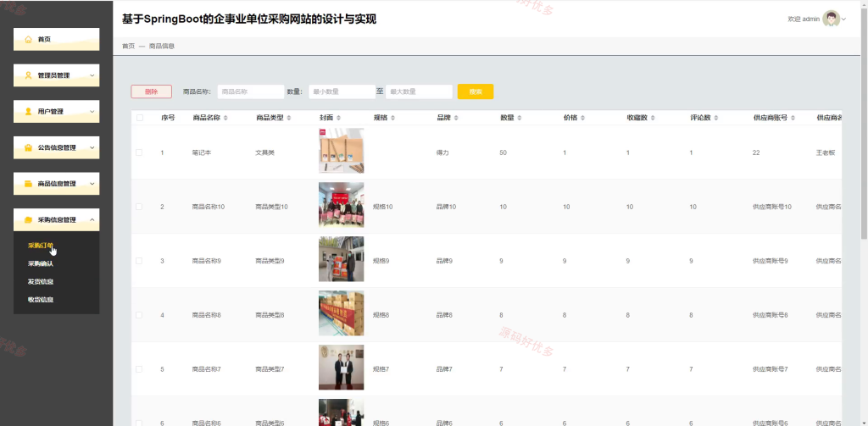Click the 用户管理 user icon
868x426 pixels.
[28, 111]
